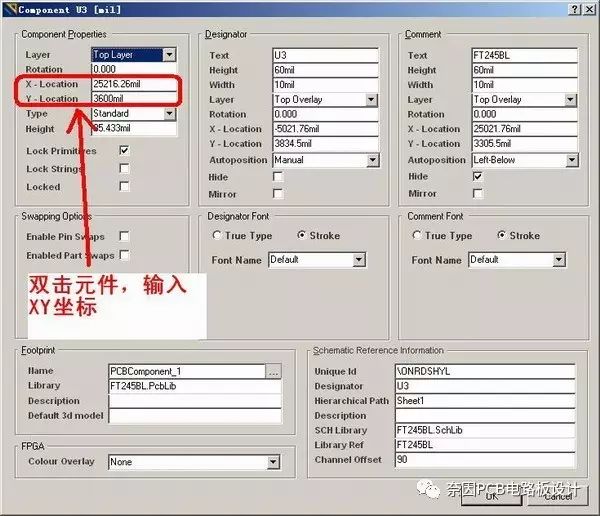Close the Component U3 dialog

tap(589, 9)
